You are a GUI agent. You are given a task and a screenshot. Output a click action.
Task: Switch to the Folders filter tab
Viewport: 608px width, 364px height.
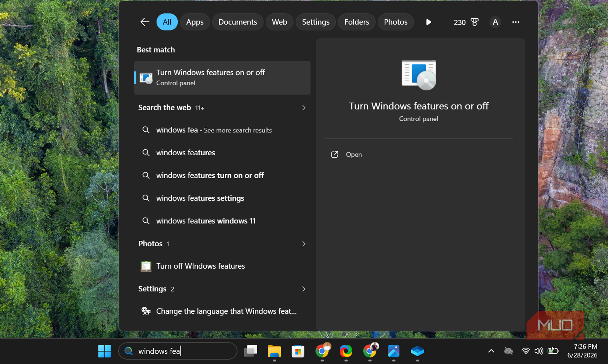tap(356, 22)
